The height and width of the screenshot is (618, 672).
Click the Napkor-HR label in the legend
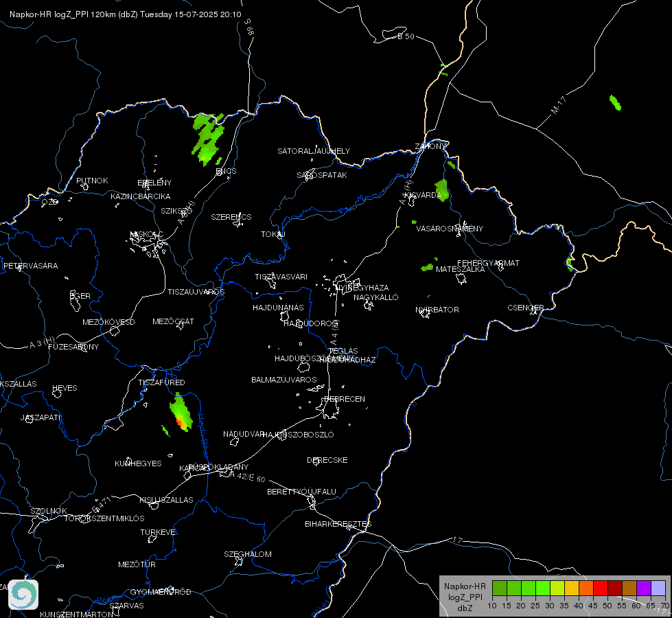(x=465, y=586)
